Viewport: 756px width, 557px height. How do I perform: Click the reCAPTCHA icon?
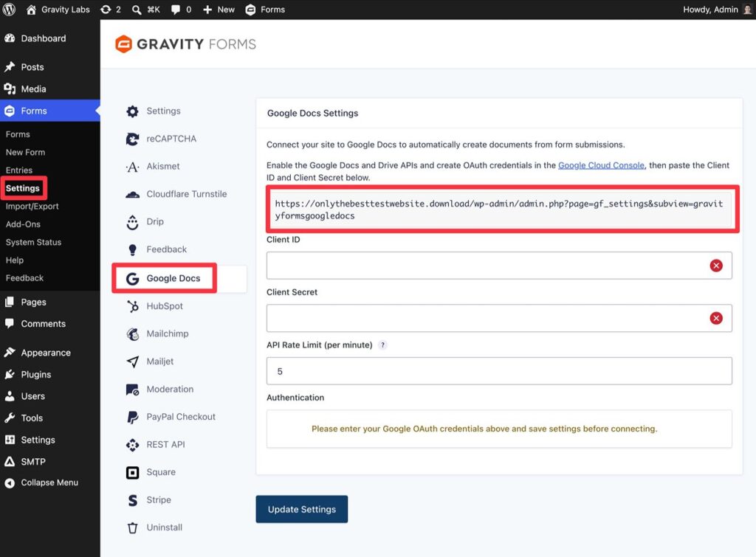coord(132,139)
